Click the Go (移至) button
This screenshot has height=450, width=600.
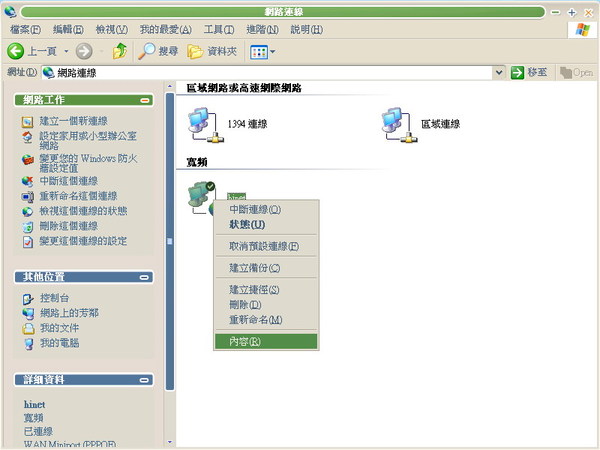[x=529, y=72]
